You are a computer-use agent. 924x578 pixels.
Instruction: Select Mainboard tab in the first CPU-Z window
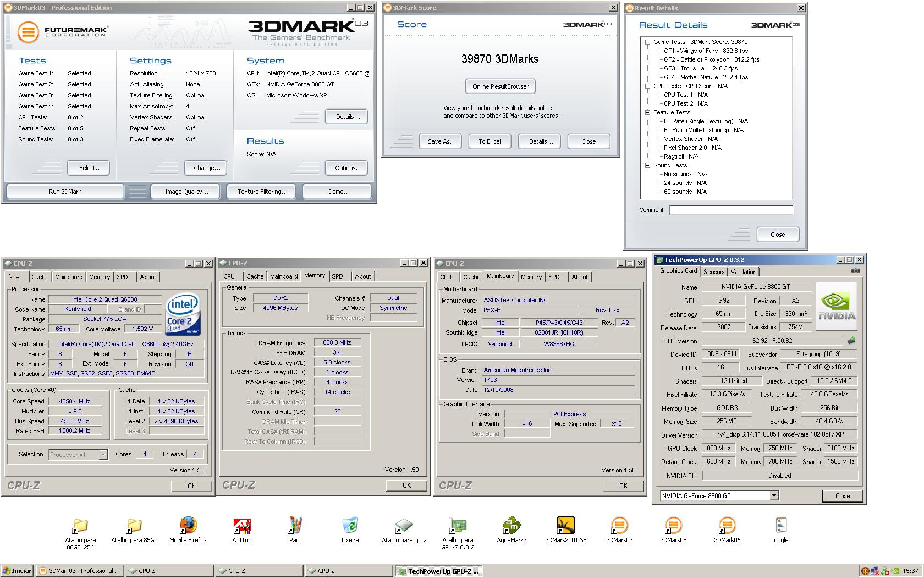(x=69, y=277)
